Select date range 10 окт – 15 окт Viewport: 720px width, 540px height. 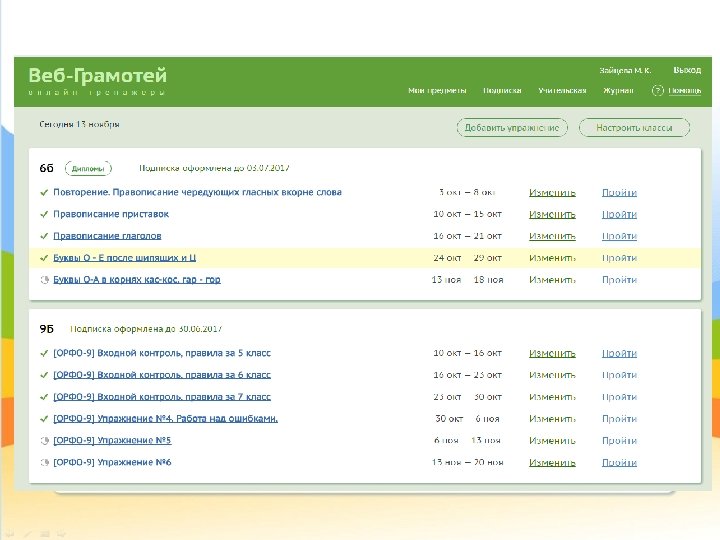(x=467, y=214)
